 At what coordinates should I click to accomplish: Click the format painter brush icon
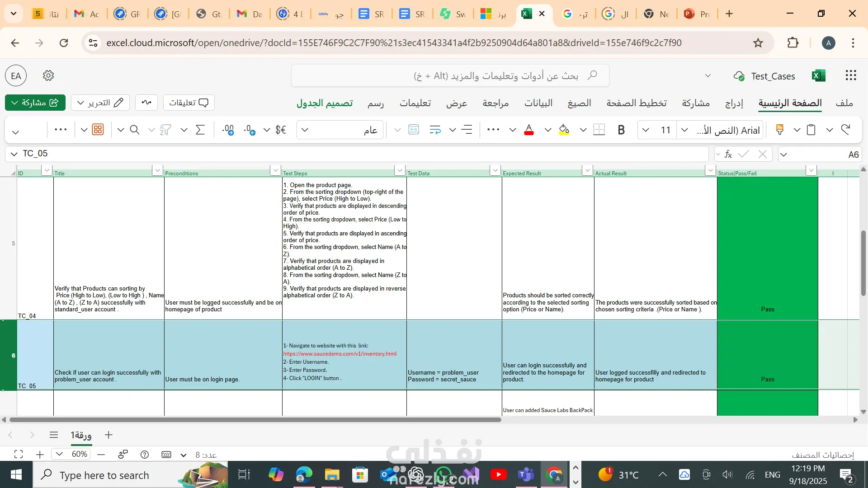tap(779, 130)
